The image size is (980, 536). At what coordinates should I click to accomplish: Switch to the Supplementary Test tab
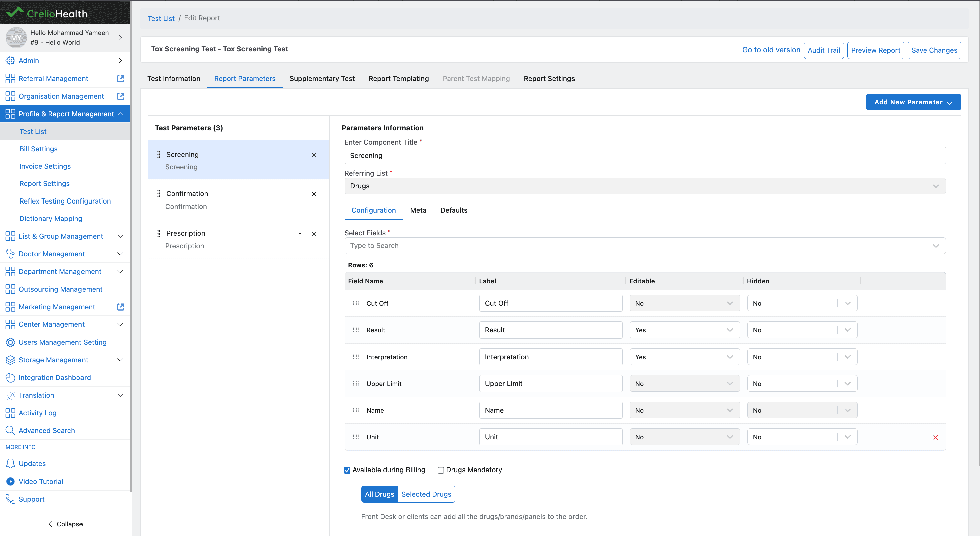coord(322,79)
